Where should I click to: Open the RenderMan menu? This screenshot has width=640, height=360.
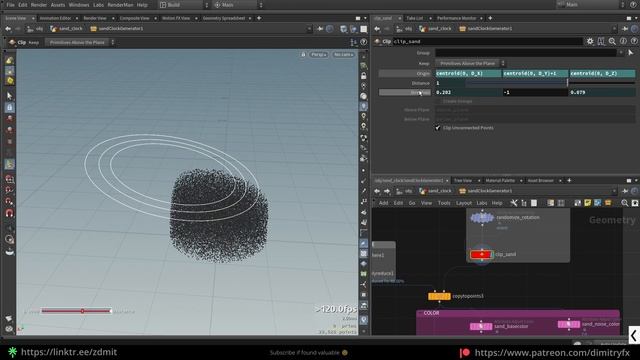[x=120, y=5]
